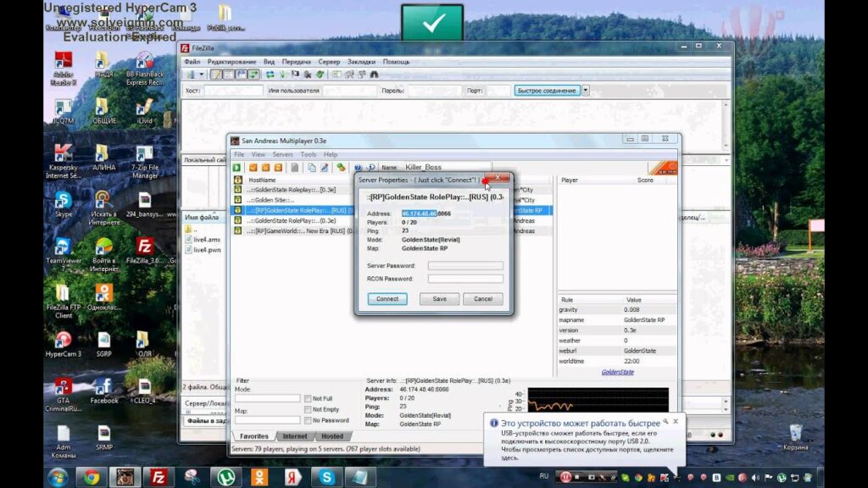The width and height of the screenshot is (868, 488).
Task: Open Skype desktop shortcut
Action: (63, 205)
